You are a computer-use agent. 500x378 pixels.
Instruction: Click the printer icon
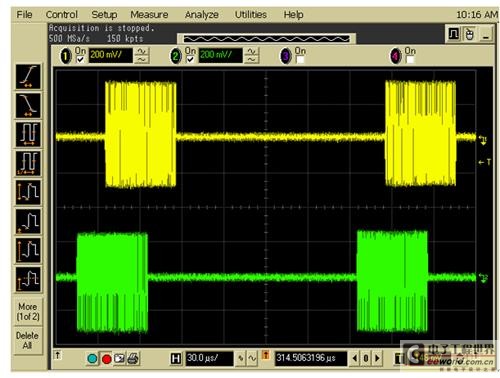click(133, 358)
